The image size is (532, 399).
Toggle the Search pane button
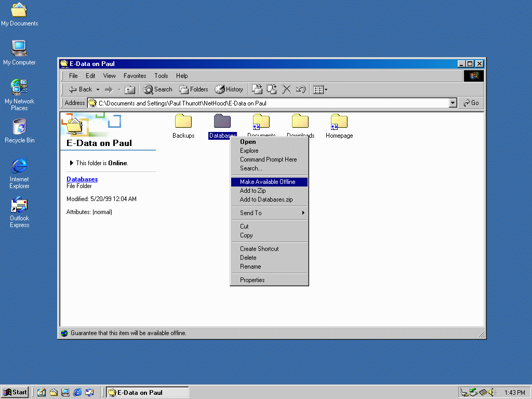tap(157, 89)
